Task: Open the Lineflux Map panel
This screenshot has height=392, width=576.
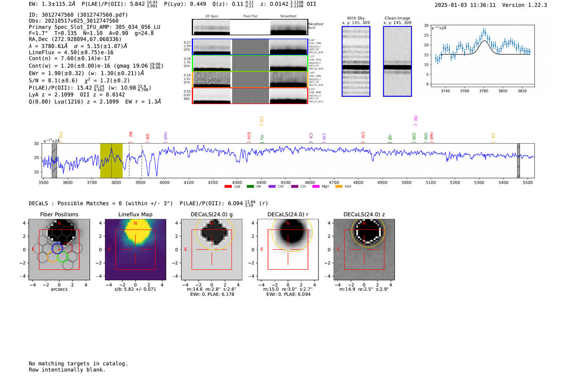Action: tap(135, 250)
